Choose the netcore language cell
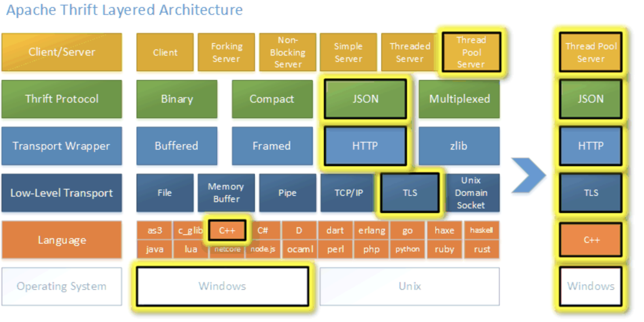This screenshot has height=322, width=644. [227, 250]
